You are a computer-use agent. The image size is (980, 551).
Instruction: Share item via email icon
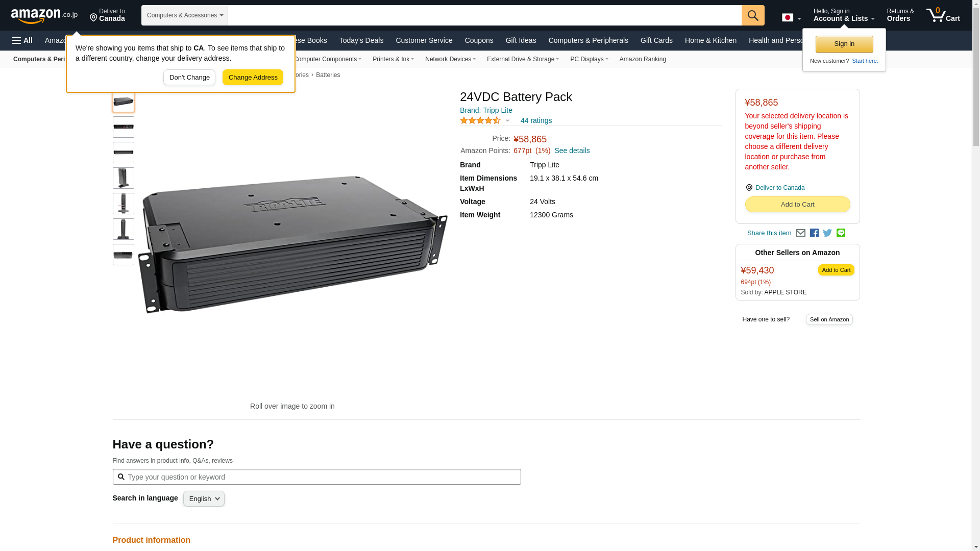pyautogui.click(x=800, y=233)
